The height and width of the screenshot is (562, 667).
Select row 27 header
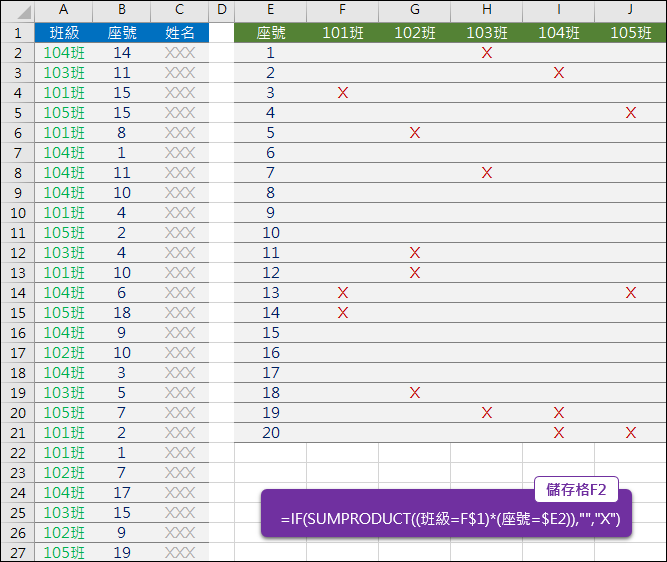[18, 553]
